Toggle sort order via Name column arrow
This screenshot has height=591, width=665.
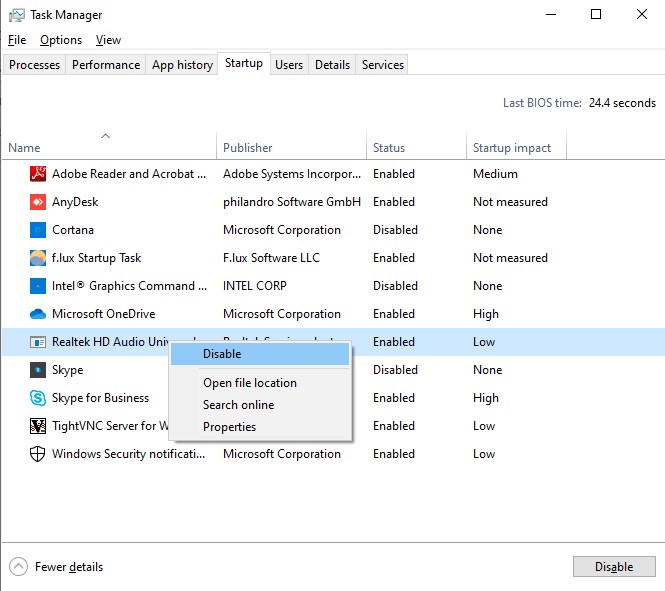click(x=106, y=136)
